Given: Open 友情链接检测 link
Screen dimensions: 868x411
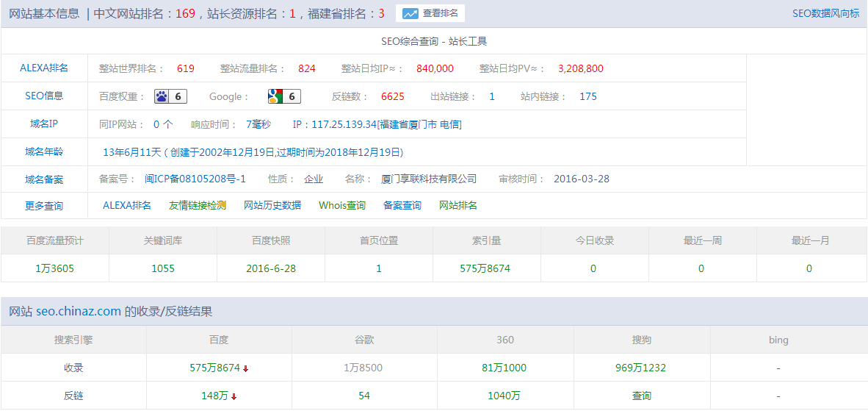Looking at the screenshot, I should pyautogui.click(x=198, y=206).
